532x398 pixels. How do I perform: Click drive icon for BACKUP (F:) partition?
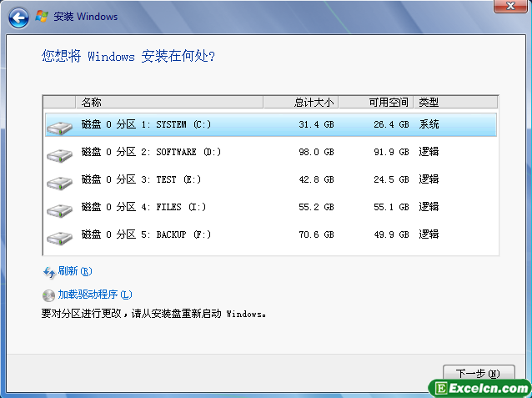coord(60,238)
